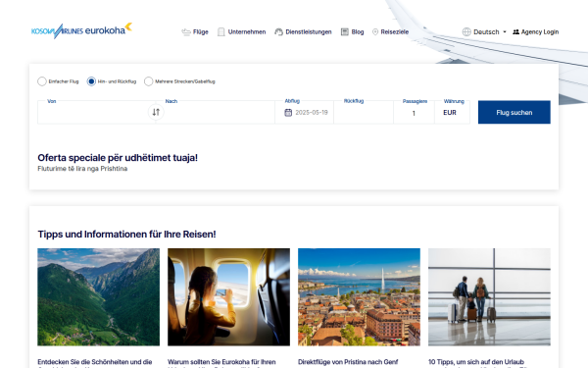
Task: Open the Deutsch language dropdown
Action: click(x=484, y=32)
